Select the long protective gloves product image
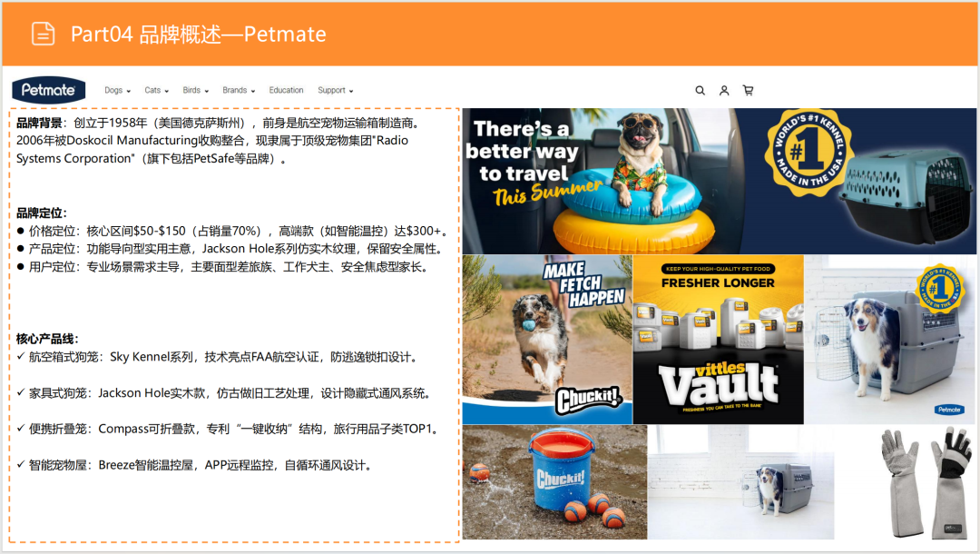This screenshot has height=554, width=980. pos(926,482)
